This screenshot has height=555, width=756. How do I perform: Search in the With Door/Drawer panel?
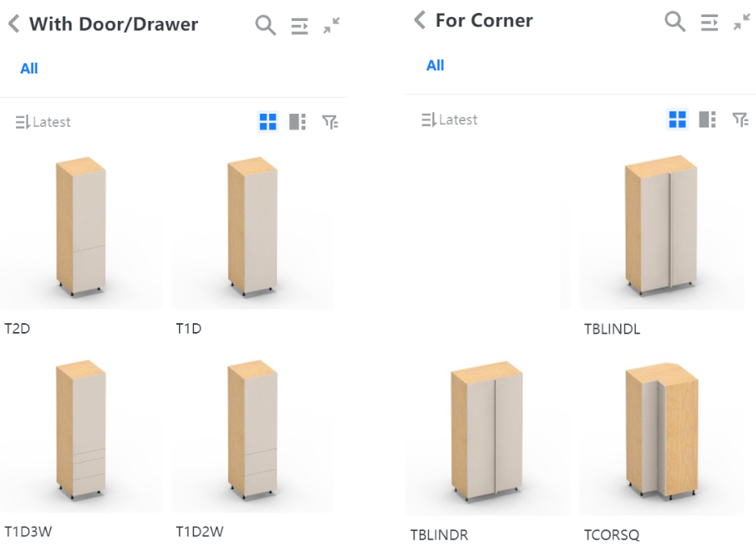point(266,25)
